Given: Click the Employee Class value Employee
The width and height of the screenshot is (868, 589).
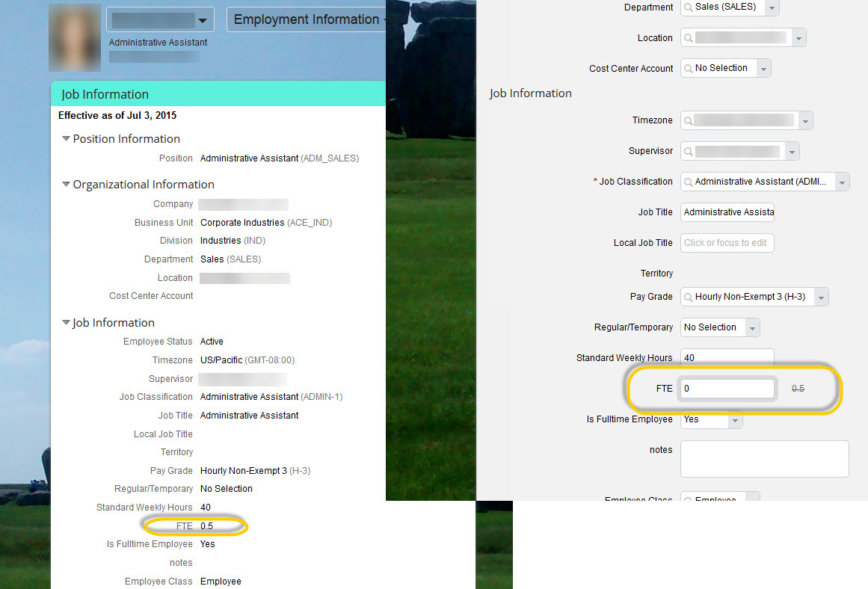Looking at the screenshot, I should tap(221, 582).
